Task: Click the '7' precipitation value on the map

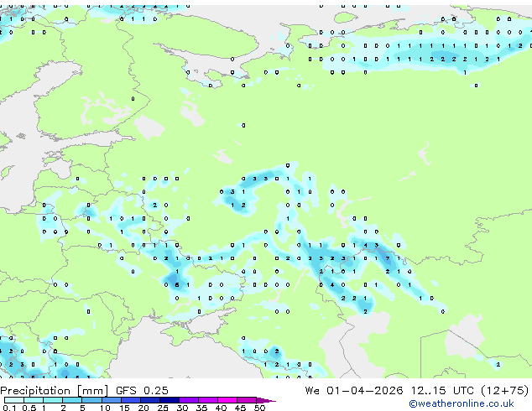Action: 387,258
